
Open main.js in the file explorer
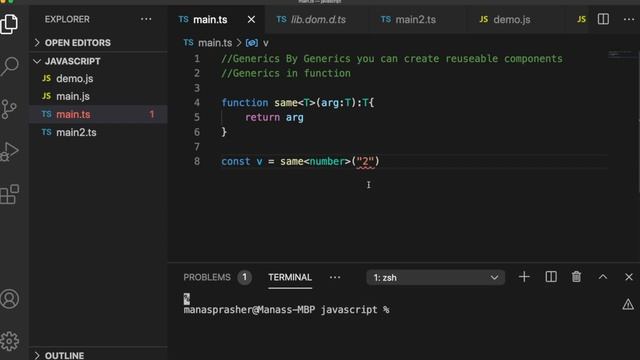(98, 96)
